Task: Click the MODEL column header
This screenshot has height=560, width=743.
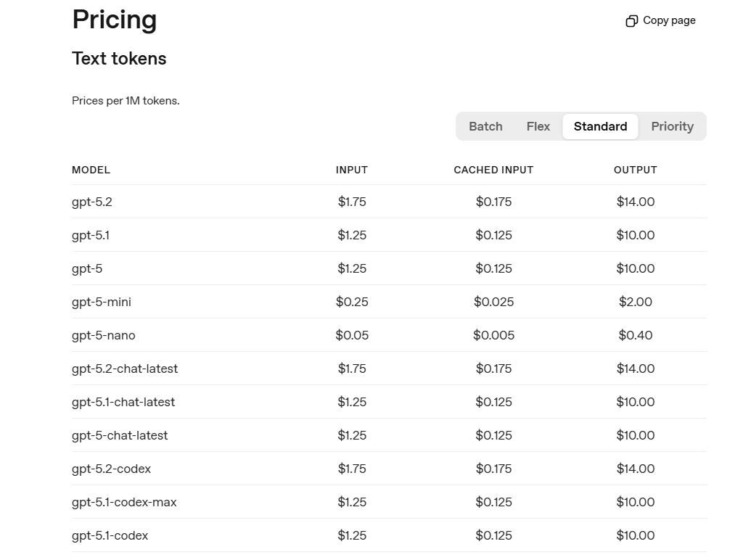Action: coord(91,170)
